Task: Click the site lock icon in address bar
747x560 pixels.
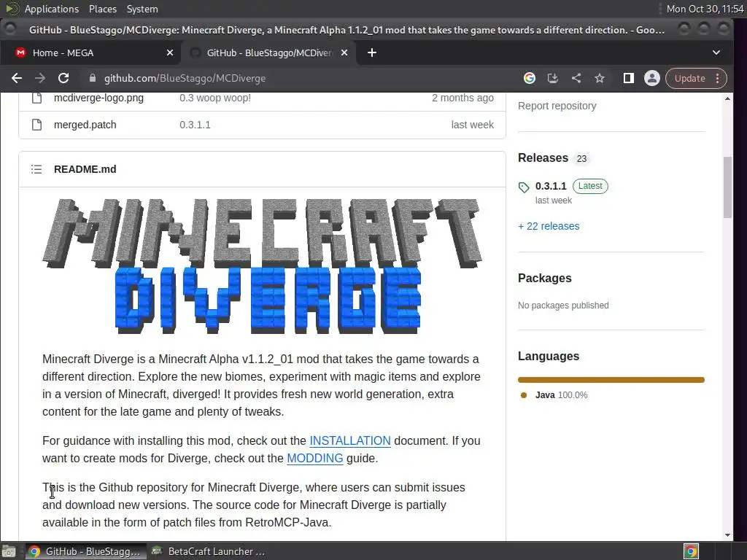Action: (93, 78)
